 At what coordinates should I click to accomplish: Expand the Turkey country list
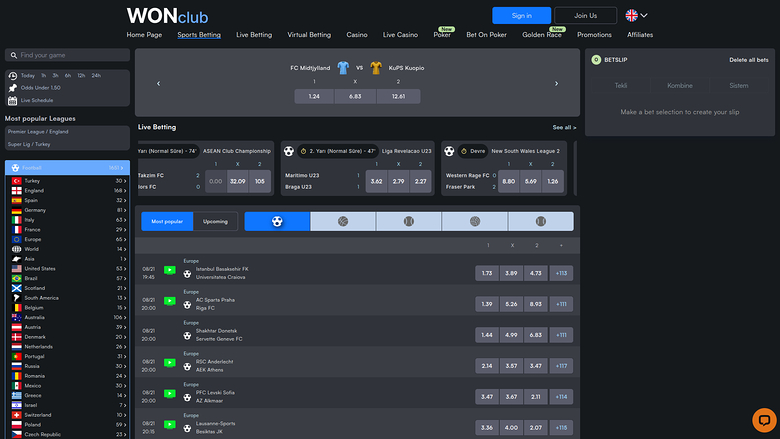click(x=69, y=181)
